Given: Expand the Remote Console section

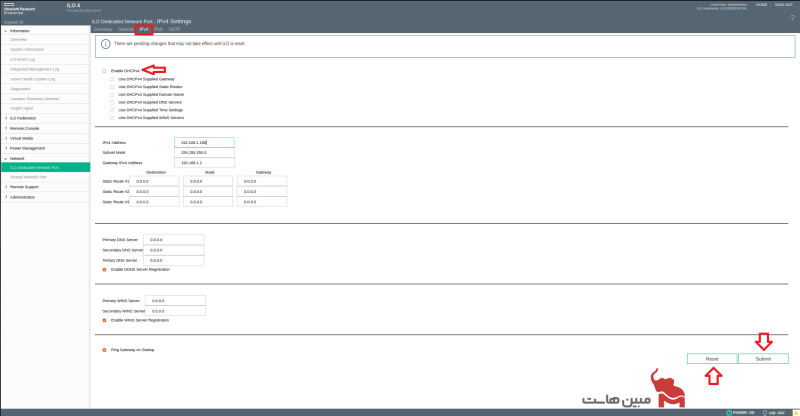Looking at the screenshot, I should coord(6,128).
